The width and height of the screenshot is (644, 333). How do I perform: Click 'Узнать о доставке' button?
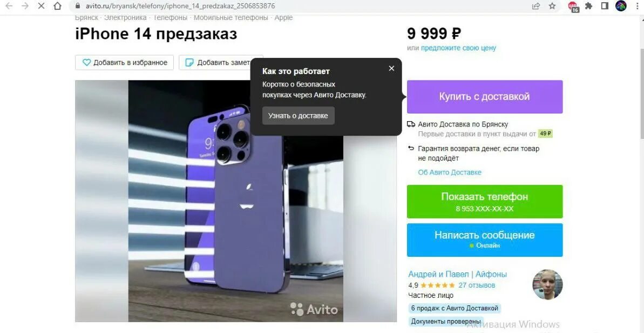[298, 116]
